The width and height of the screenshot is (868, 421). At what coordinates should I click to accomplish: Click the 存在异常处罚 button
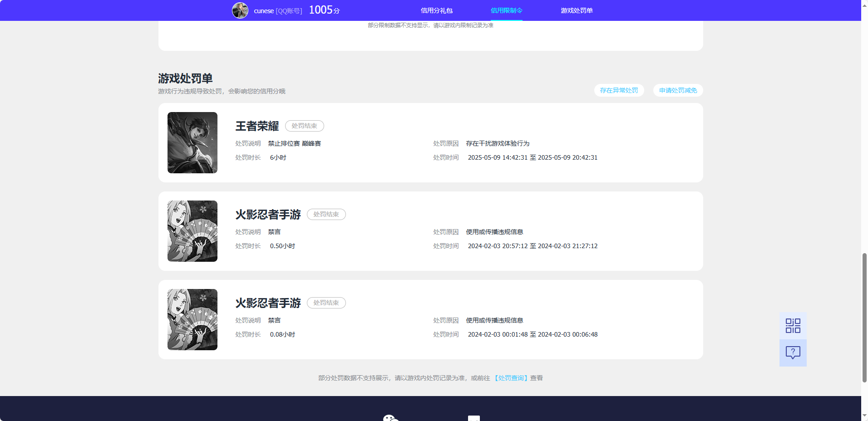(619, 90)
